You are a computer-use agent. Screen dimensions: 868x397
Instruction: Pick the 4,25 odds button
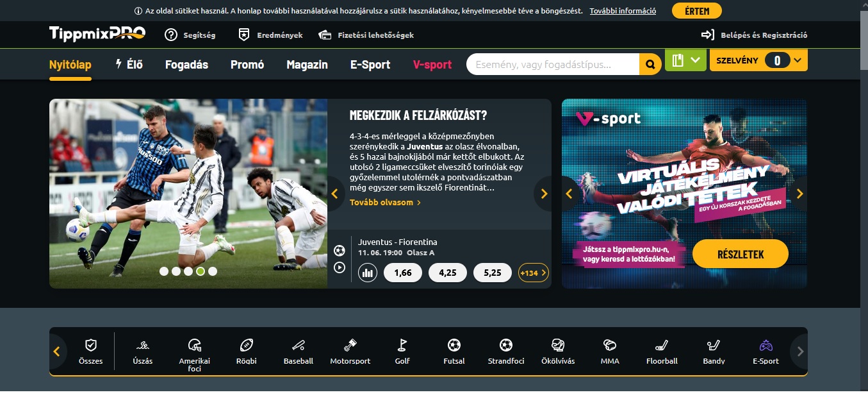448,273
